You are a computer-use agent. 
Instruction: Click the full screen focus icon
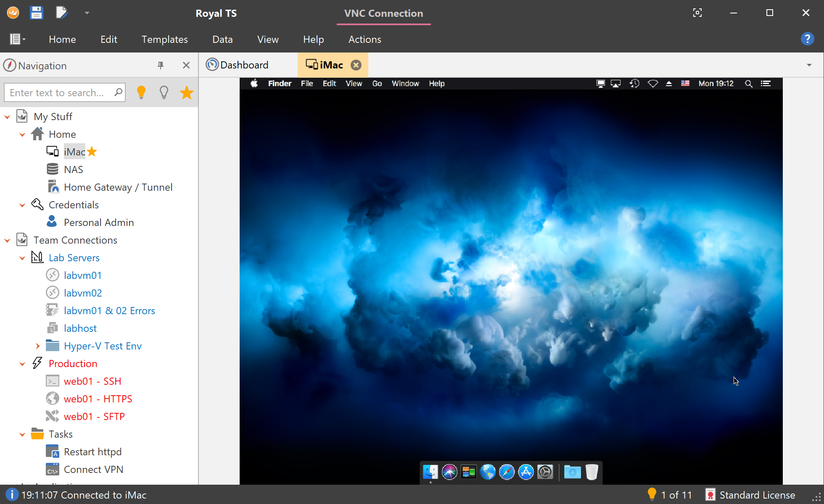click(697, 13)
